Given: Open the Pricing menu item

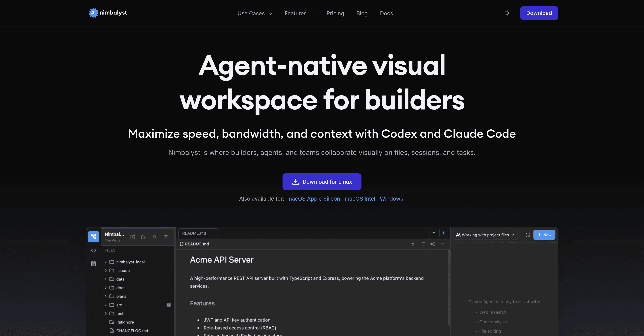Looking at the screenshot, I should 335,13.
